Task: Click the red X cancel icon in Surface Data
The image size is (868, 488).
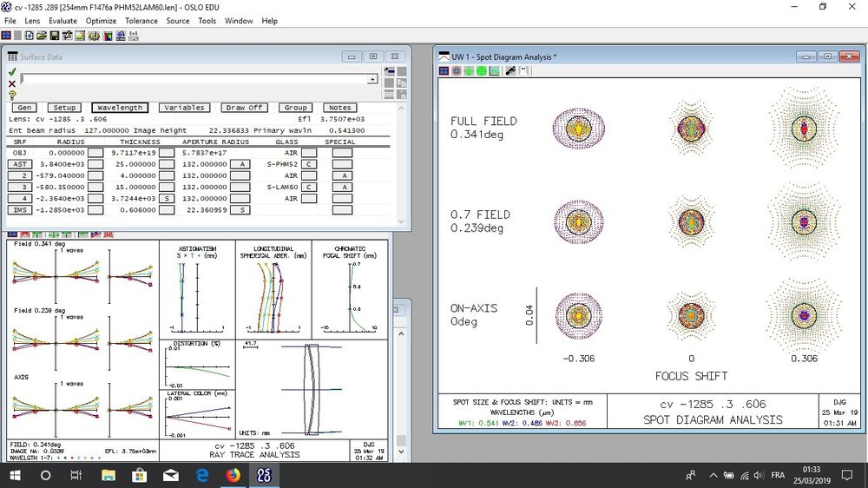Action: 12,83
